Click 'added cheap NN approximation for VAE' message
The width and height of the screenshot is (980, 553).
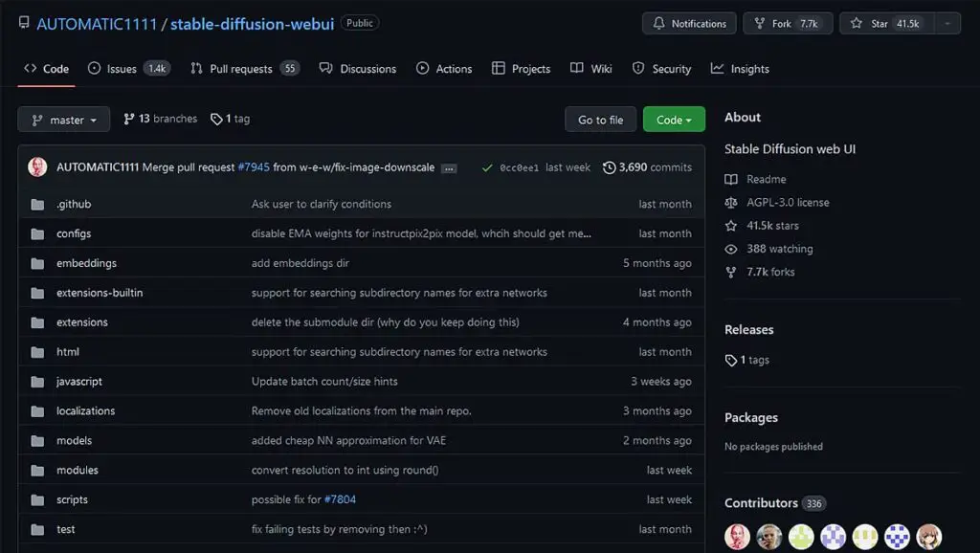[x=348, y=441]
